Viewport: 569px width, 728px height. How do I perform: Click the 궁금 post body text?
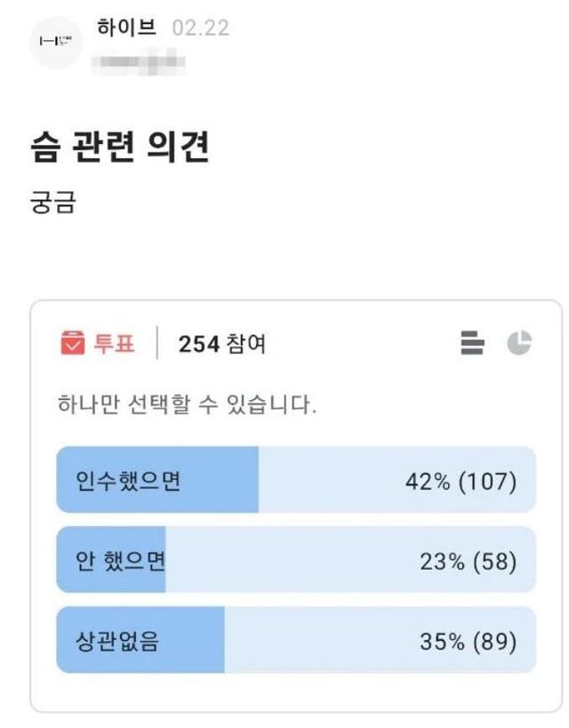53,203
